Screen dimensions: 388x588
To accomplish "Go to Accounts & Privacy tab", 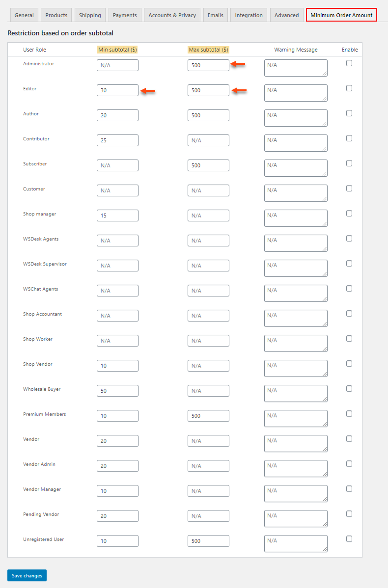I will 172,15.
